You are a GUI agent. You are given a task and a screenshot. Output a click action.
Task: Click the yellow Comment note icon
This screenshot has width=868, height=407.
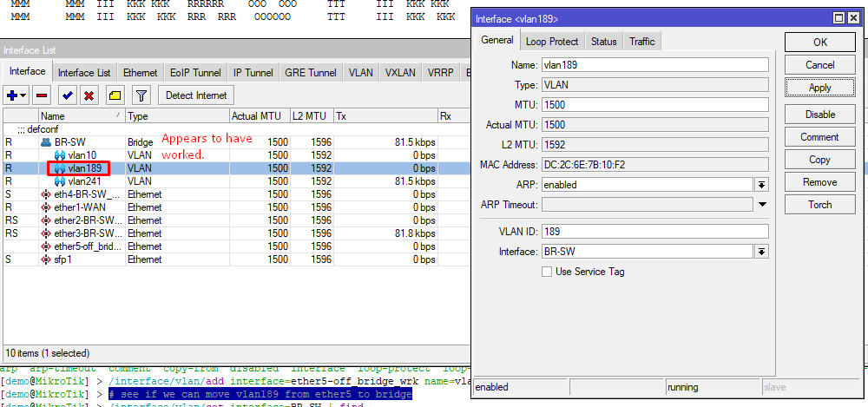tap(115, 95)
